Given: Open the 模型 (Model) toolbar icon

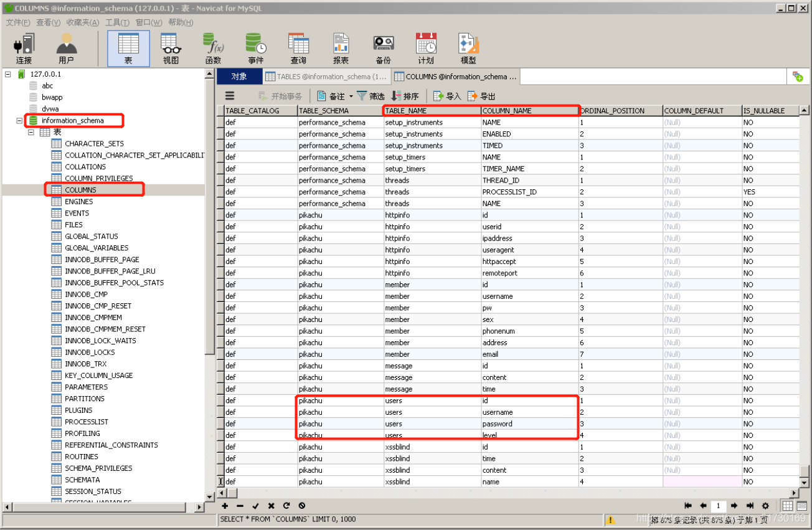Looking at the screenshot, I should (468, 49).
